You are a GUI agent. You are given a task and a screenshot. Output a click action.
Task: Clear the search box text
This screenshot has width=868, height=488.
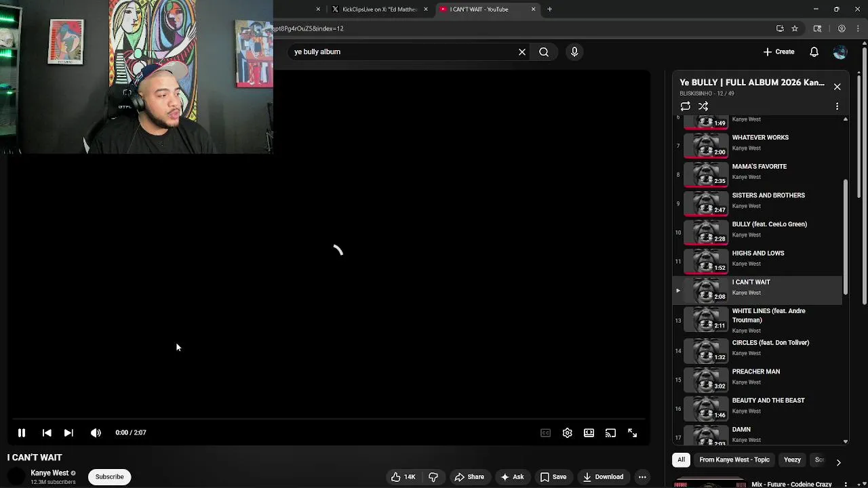tap(522, 52)
